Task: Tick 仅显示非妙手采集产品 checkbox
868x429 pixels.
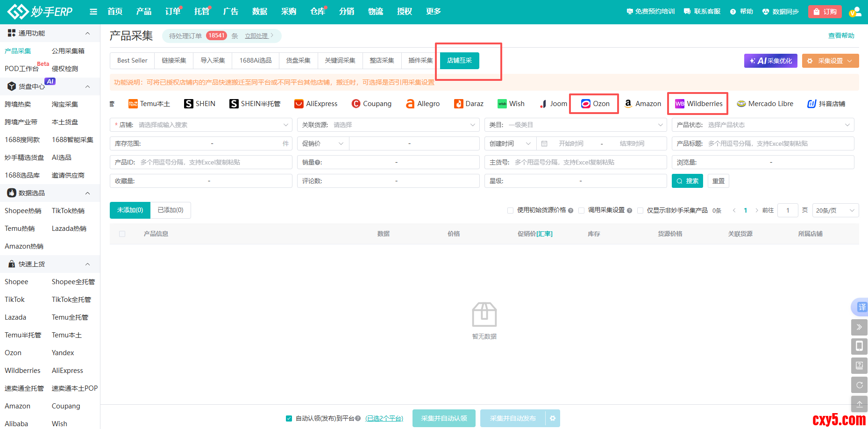Action: point(640,210)
